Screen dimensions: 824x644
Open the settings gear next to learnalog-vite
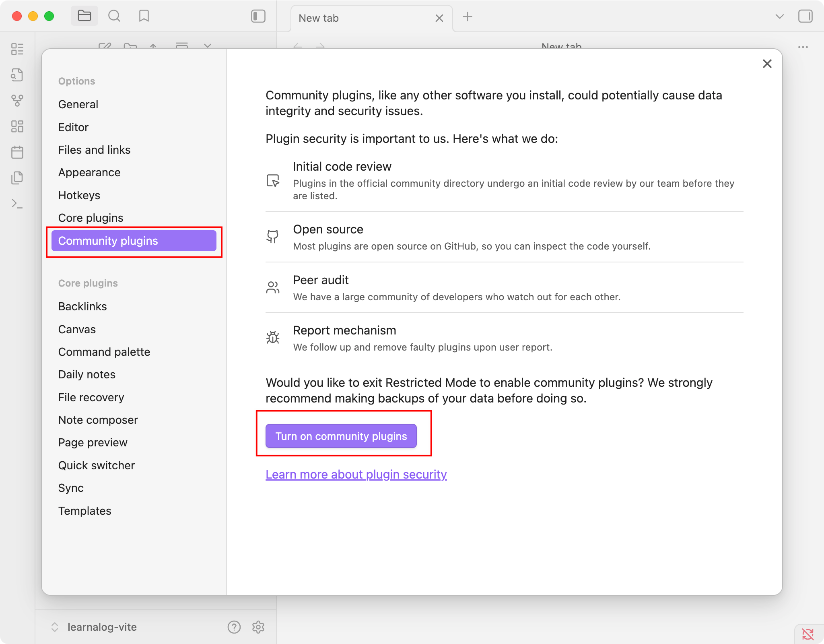click(259, 627)
